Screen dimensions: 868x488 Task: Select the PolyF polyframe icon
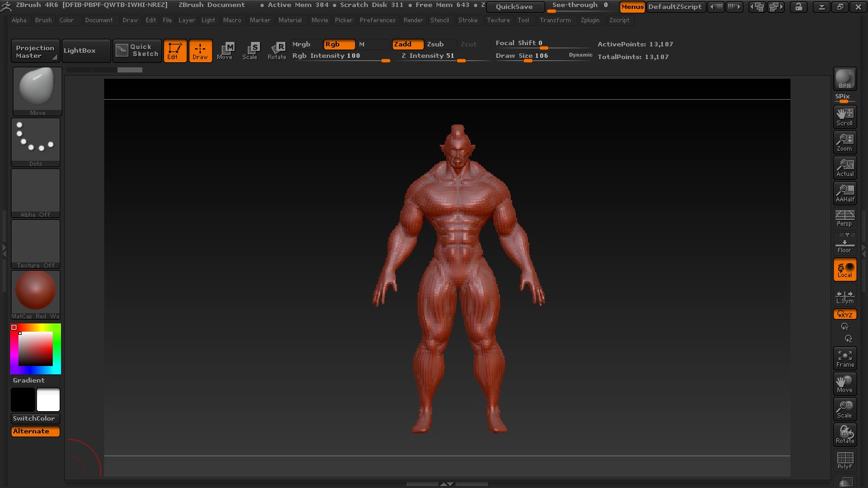tap(844, 460)
